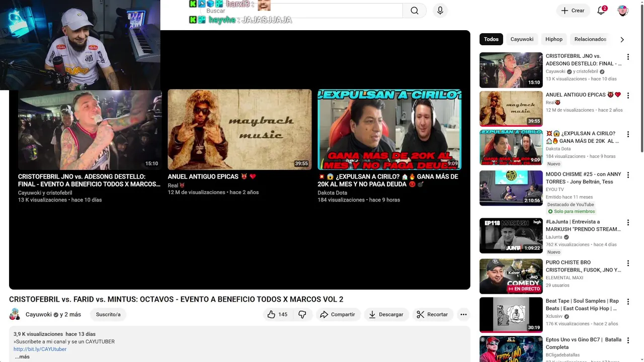Click endscreen title ANUEL ANTIGUO EPICAS
This screenshot has height=362, width=644.
[212, 176]
